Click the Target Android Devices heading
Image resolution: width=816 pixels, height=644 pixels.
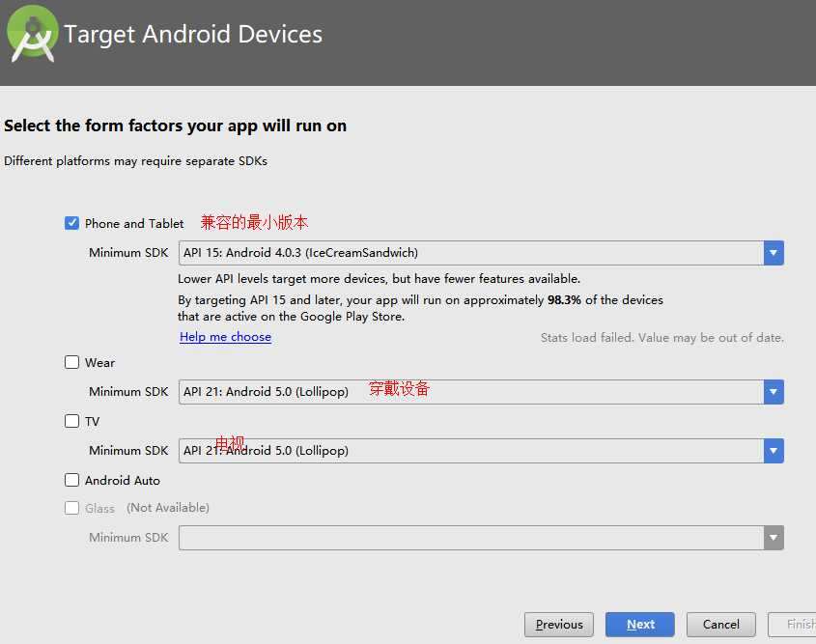[x=193, y=35]
